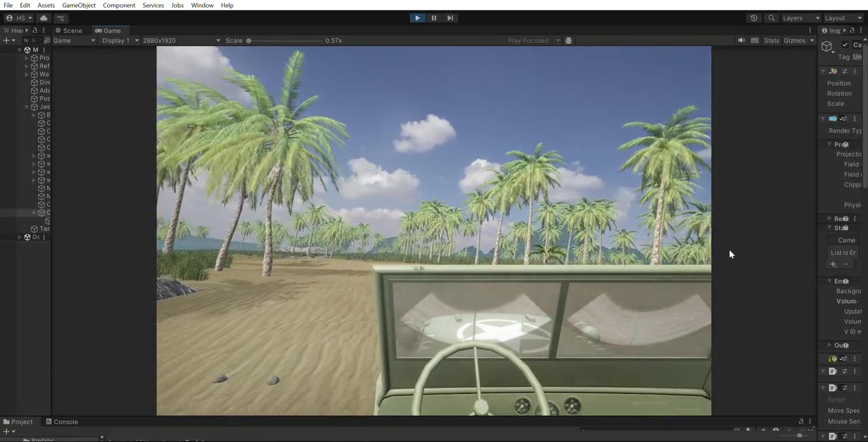Open the Play Focused dropdown
This screenshot has height=442, width=868.
(x=534, y=41)
